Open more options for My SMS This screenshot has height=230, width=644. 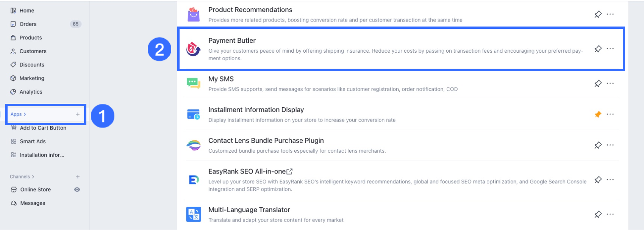coord(610,83)
